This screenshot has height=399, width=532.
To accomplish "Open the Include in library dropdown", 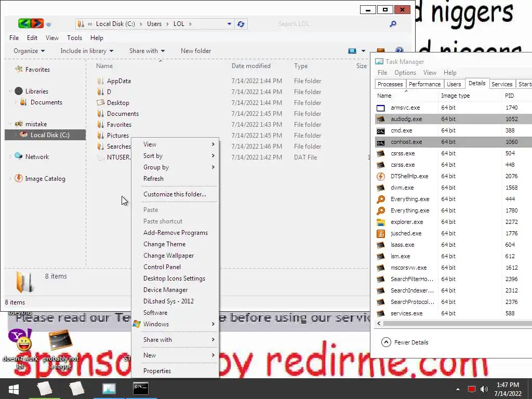I will [87, 51].
